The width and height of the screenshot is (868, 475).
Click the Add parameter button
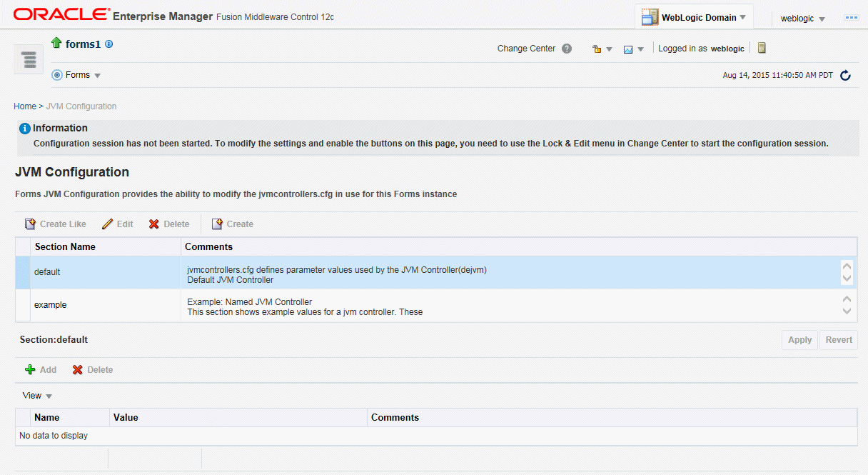pos(41,370)
